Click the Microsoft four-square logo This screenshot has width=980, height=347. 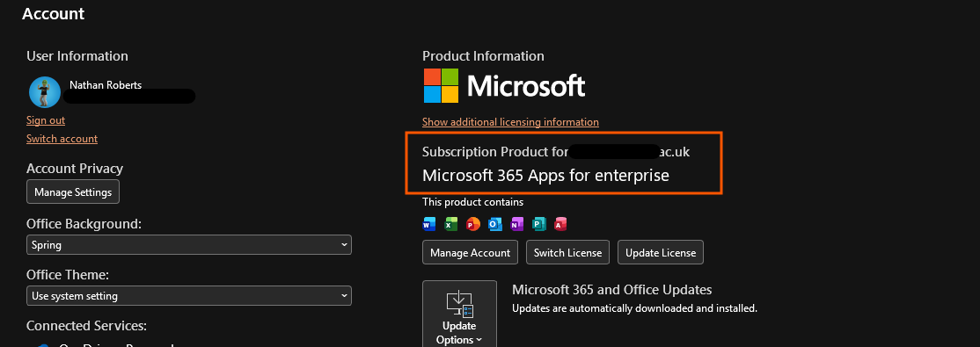pos(441,85)
